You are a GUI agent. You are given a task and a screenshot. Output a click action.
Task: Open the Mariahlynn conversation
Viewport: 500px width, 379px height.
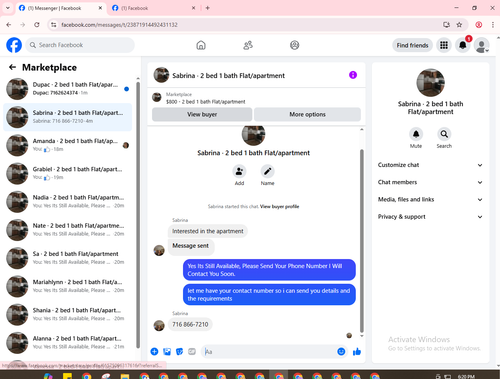pos(68,286)
